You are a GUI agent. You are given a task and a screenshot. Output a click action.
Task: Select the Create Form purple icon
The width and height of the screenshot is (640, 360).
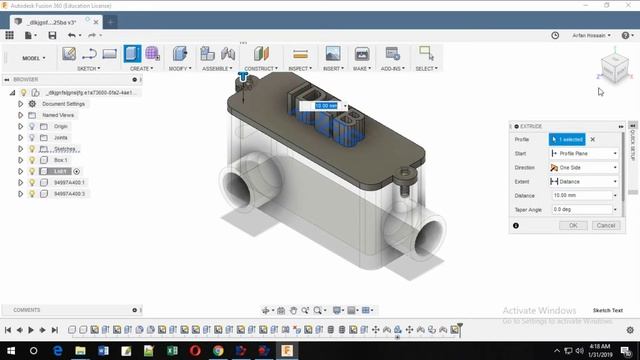[x=152, y=53]
